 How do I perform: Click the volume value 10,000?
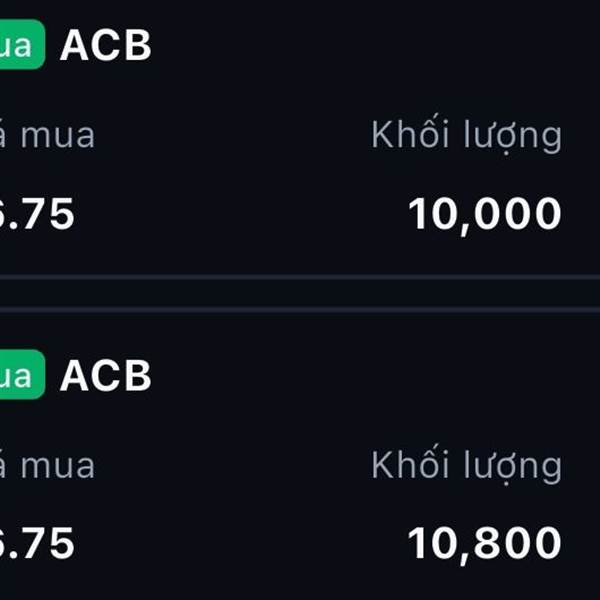click(x=484, y=214)
